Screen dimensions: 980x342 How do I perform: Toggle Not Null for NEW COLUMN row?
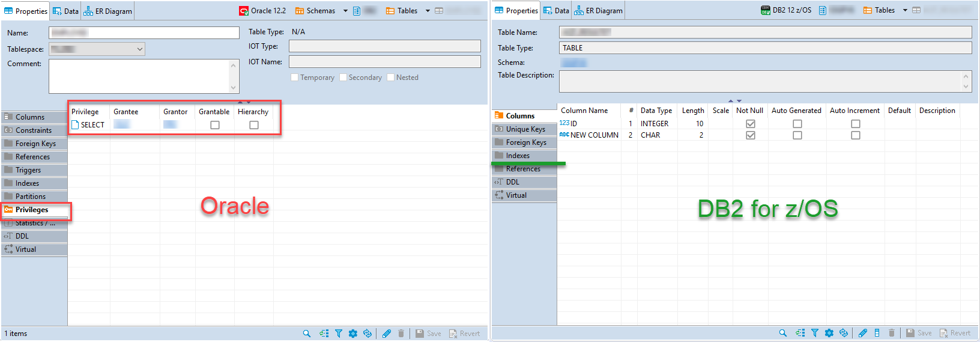[751, 135]
